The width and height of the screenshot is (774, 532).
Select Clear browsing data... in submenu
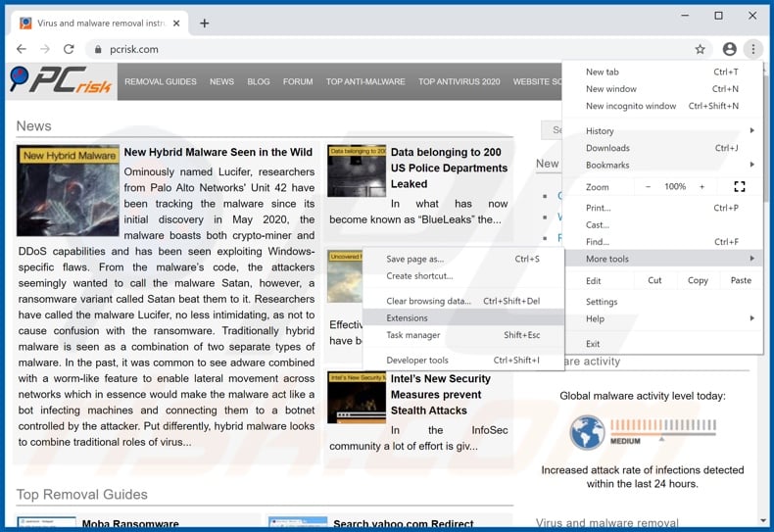click(463, 301)
